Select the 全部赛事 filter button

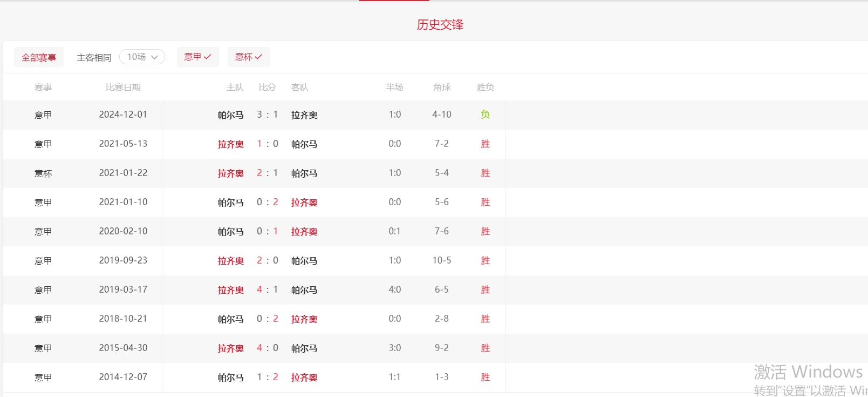click(39, 57)
